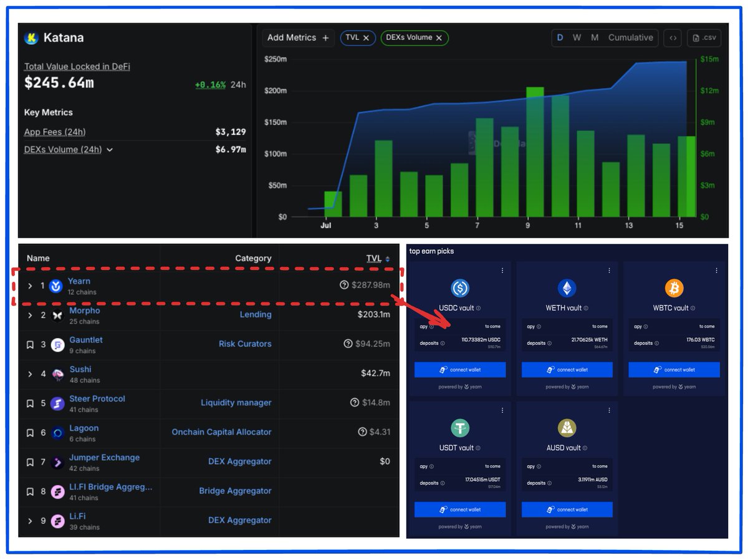Open the WBTC vault options menu
Screen dimensions: 748x560
click(717, 271)
